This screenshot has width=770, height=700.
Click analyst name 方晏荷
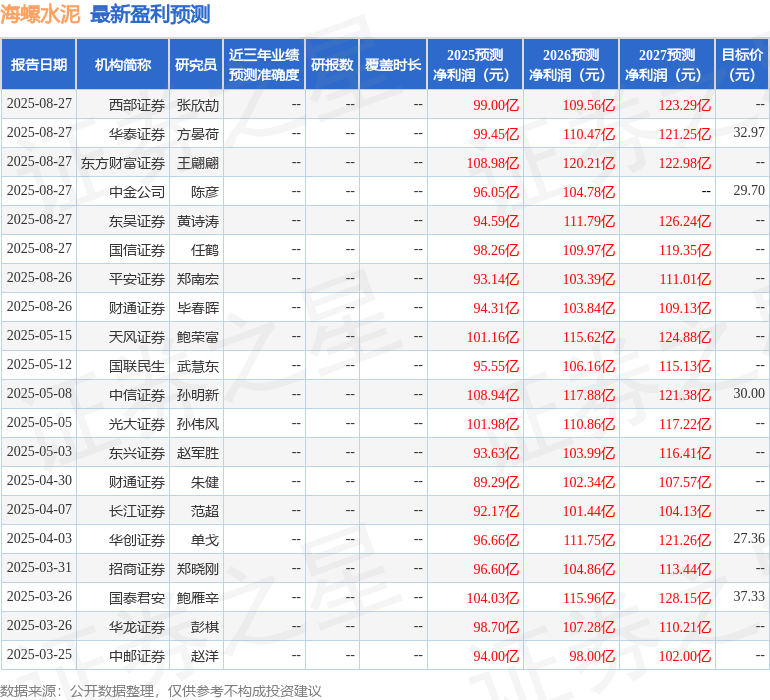click(197, 134)
